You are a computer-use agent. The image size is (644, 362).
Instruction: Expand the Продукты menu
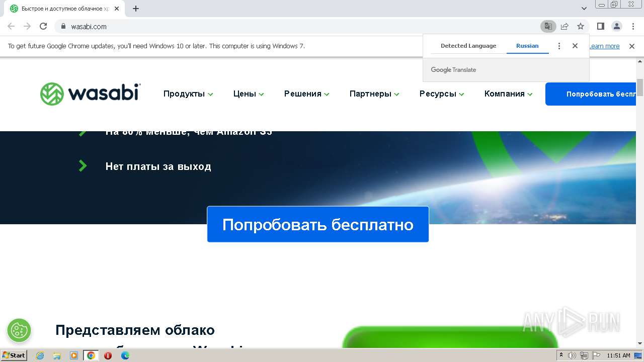click(x=188, y=94)
